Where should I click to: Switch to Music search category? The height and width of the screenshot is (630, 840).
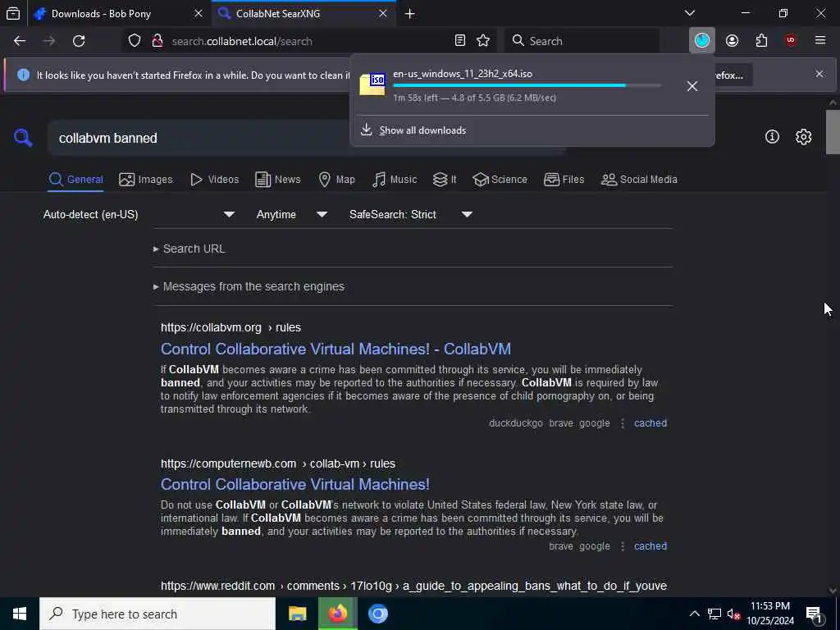click(395, 180)
